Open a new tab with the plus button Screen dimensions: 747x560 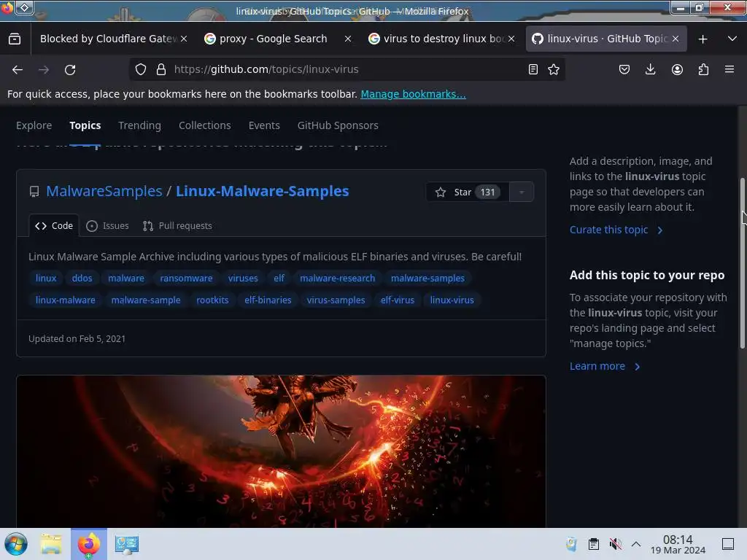(x=703, y=39)
